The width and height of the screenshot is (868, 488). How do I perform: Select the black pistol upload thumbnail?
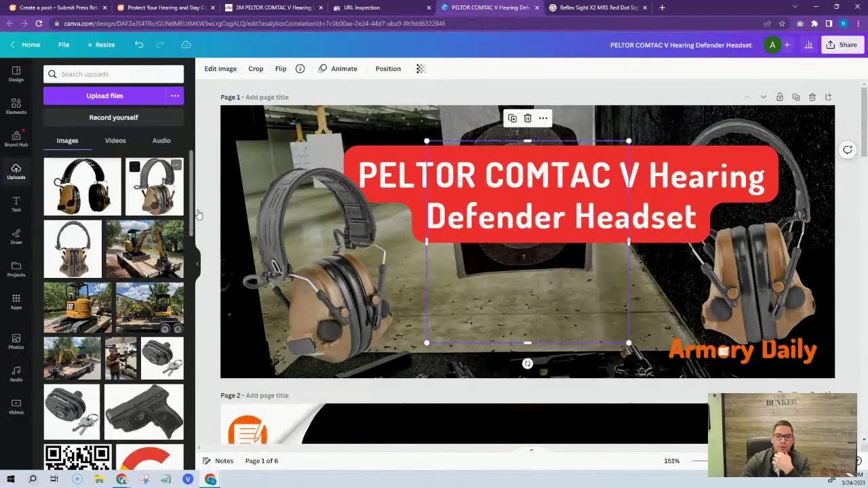[x=144, y=411]
